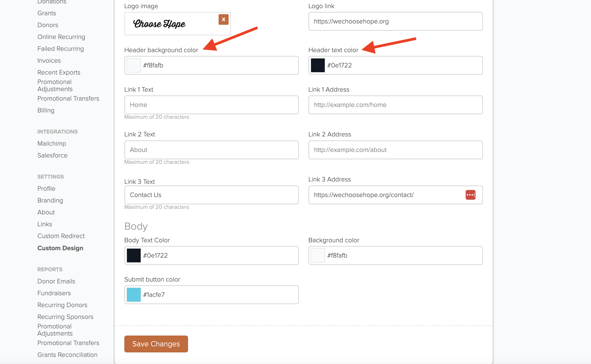Open the Grants Reconciliation report
Viewport: 591px width, 364px height.
[67, 355]
